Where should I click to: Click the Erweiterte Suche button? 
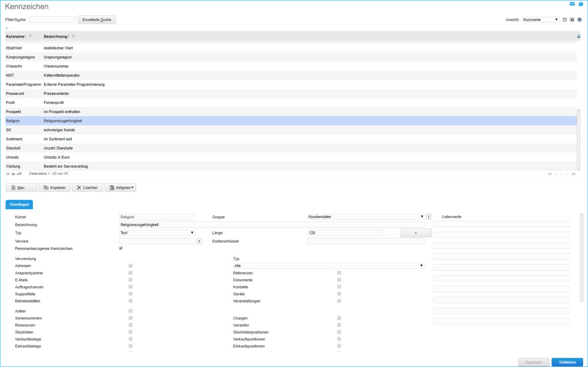[97, 20]
